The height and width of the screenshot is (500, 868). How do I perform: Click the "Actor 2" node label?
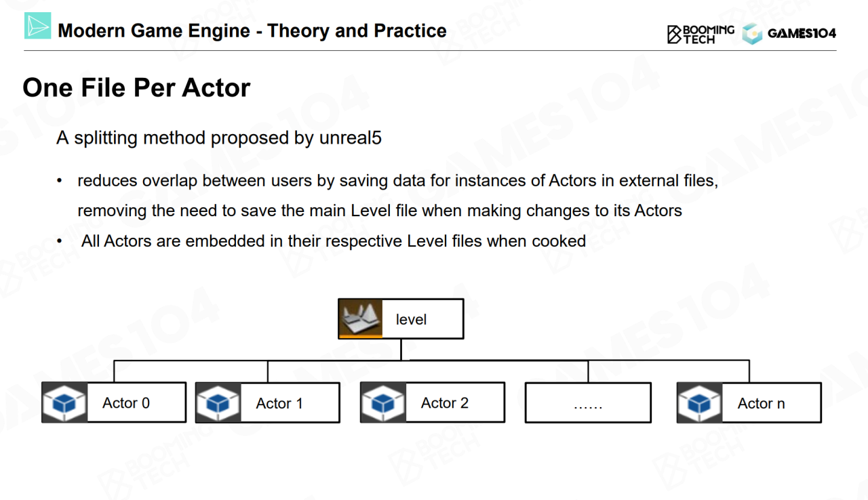pos(445,403)
